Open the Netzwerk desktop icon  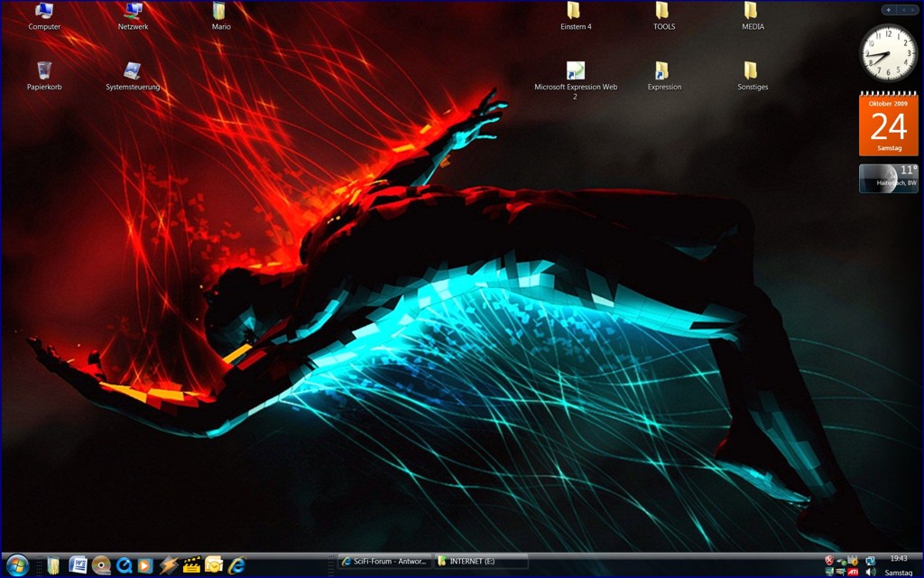click(133, 12)
